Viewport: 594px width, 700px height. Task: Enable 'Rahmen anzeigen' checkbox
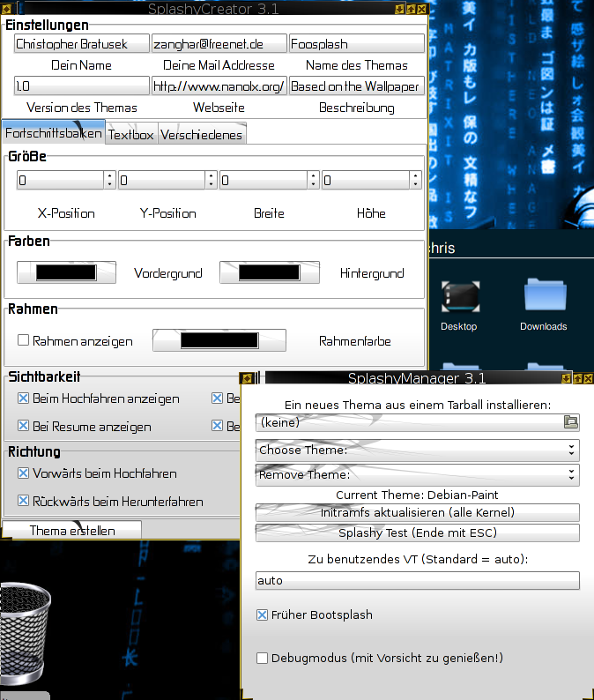23,340
